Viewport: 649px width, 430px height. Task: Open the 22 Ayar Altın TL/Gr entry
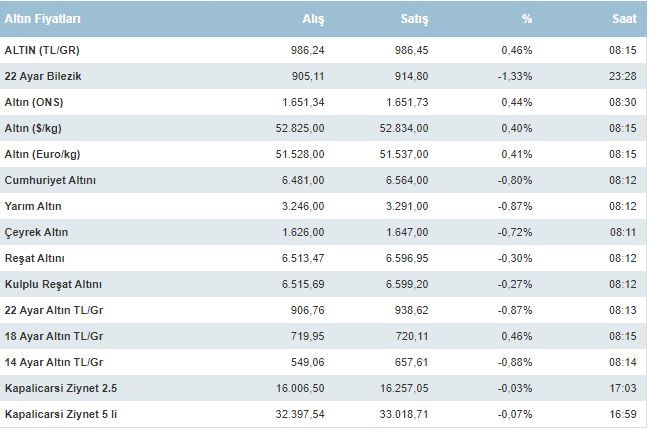[x=48, y=309]
